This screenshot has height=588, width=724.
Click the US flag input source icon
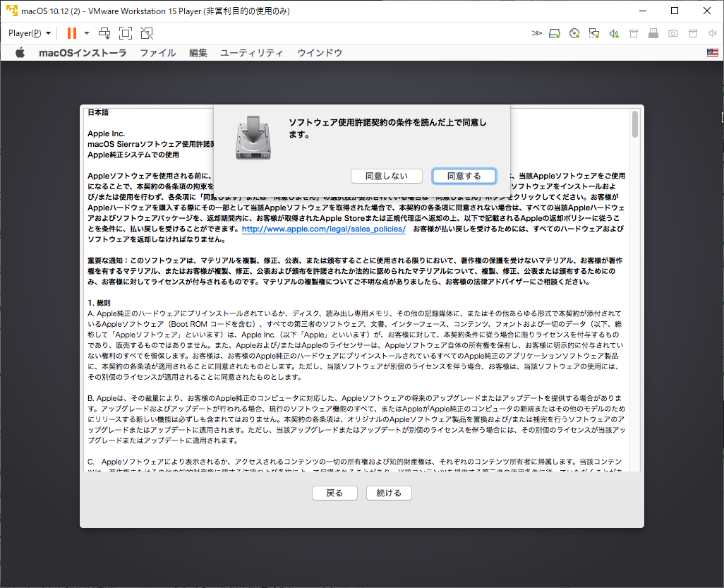click(713, 53)
